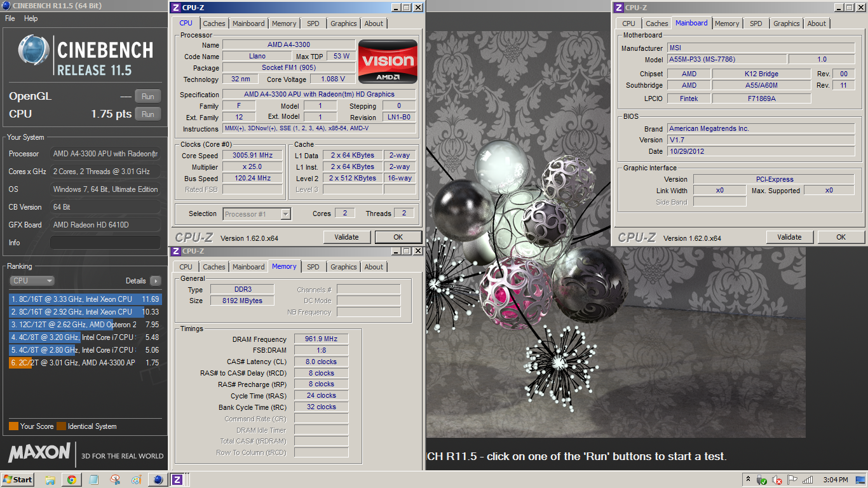Image resolution: width=868 pixels, height=488 pixels.
Task: Launch the Snipping Tool from the taskbar
Action: tap(115, 480)
